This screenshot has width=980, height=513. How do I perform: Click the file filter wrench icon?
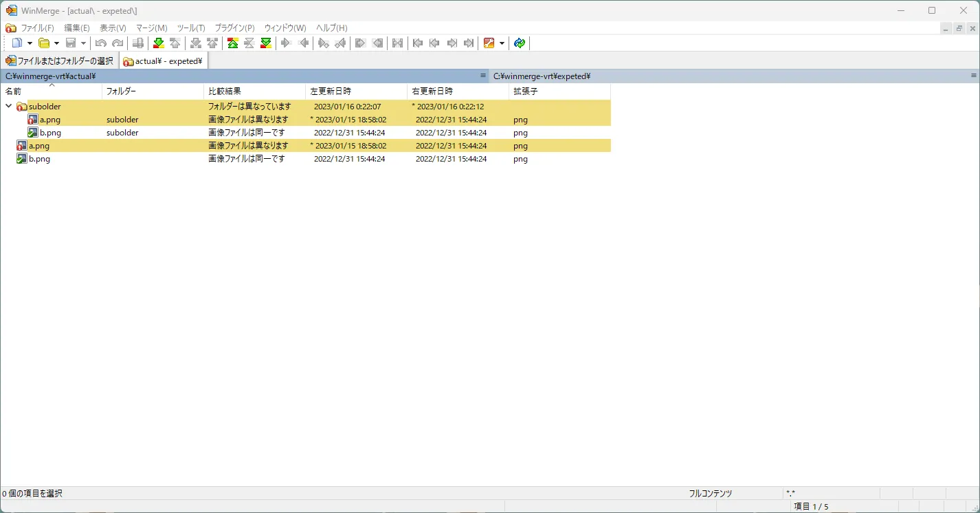tap(490, 43)
